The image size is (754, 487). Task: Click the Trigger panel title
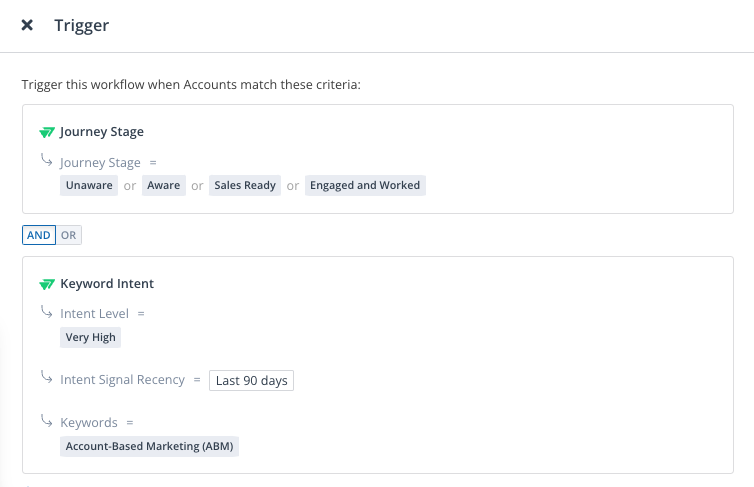[82, 25]
